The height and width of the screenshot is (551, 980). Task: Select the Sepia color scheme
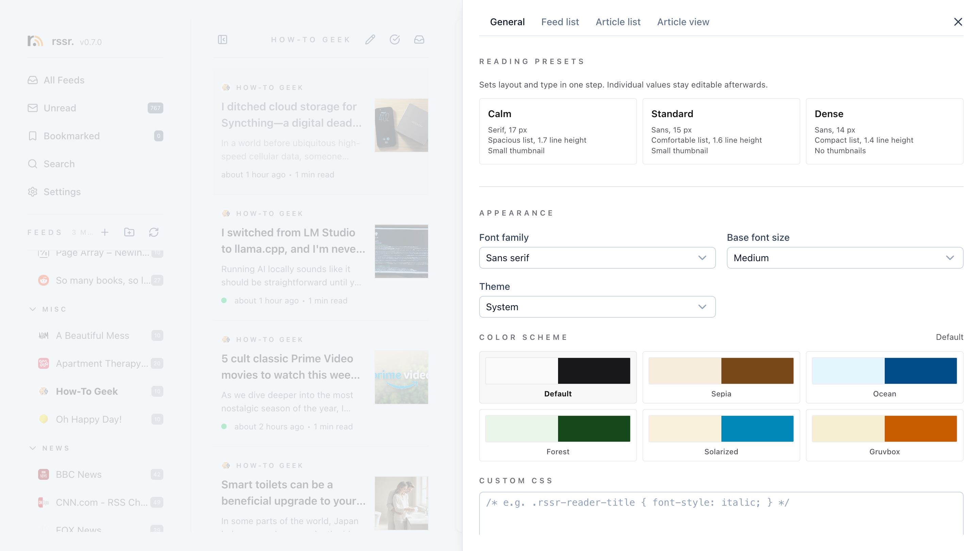tap(721, 377)
